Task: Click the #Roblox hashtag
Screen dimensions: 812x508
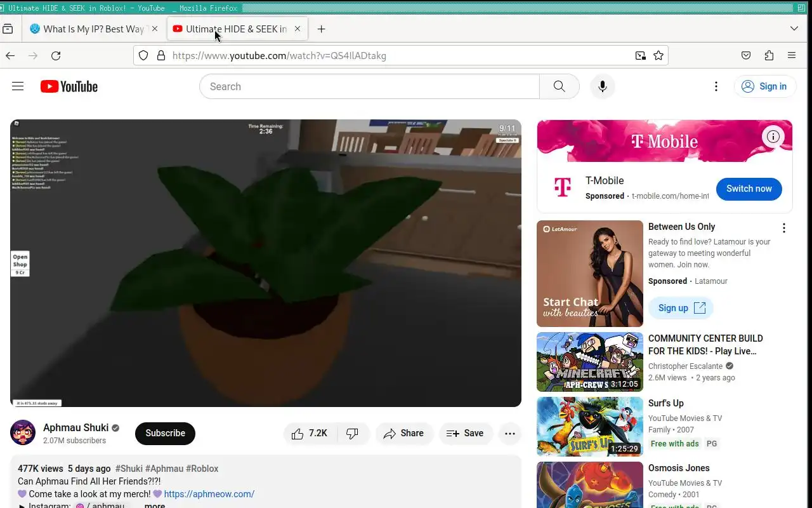Action: pos(202,469)
